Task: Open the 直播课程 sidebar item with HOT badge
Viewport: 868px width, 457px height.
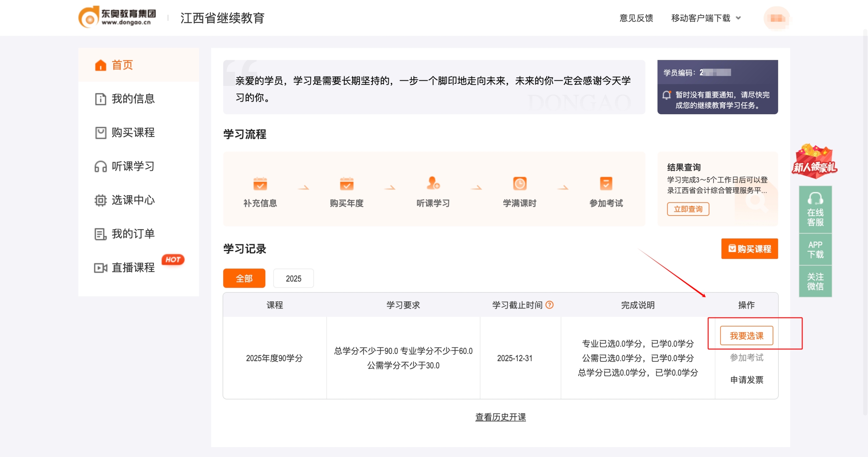Action: coord(133,268)
